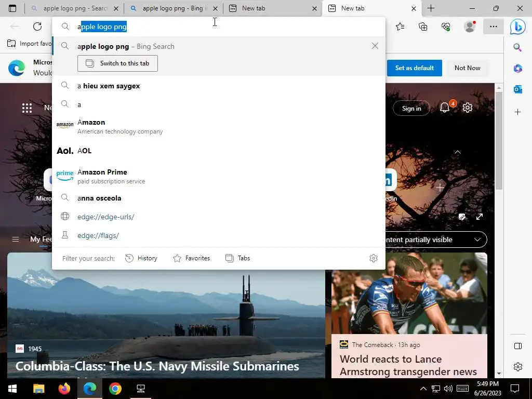532x399 pixels.
Task: Close the 'apple logo png - Bing' tab
Action: coord(215,8)
